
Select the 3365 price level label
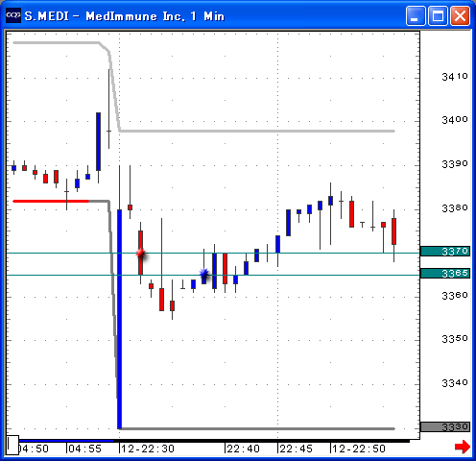(x=445, y=274)
